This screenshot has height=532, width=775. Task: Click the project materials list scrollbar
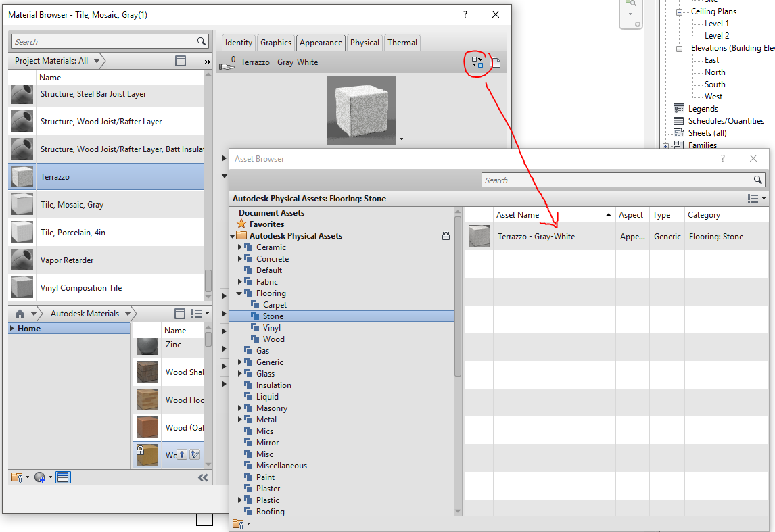208,281
